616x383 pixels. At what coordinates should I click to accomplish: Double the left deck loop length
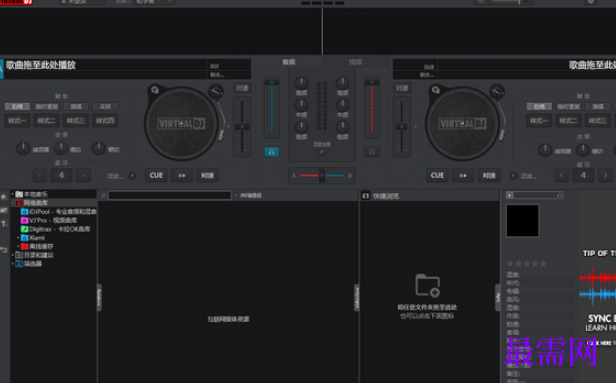pos(83,175)
